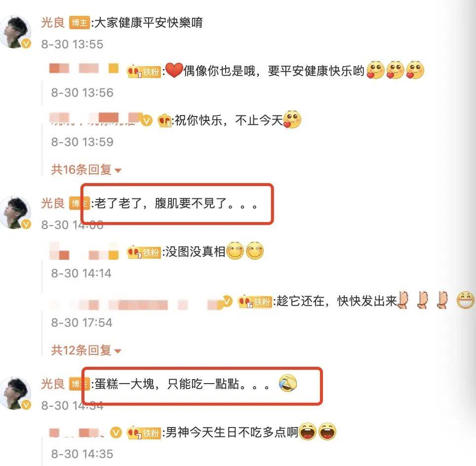Screen dimensions: 476x466
Task: Click the 铁粉 badge on the 没图没真相 reply
Action: pos(144,252)
